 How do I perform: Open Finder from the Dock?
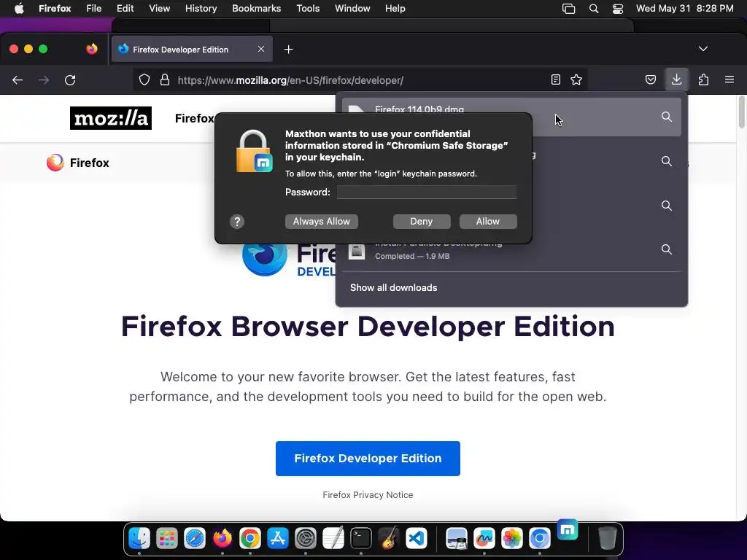[x=139, y=539]
